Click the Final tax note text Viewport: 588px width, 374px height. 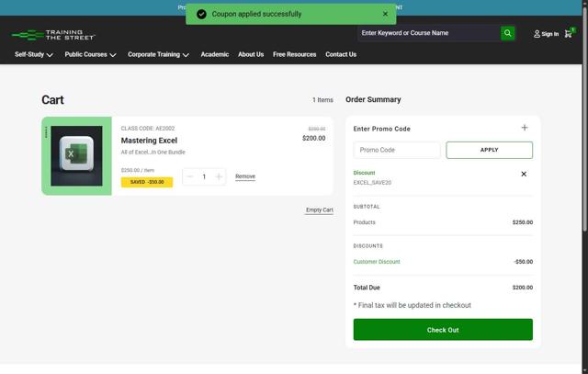tap(413, 305)
